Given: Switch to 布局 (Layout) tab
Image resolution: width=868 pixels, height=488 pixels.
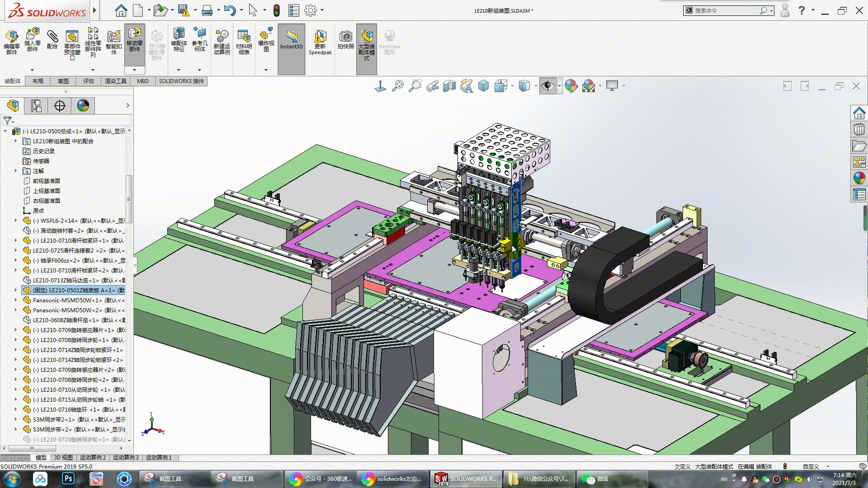Looking at the screenshot, I should pos(38,81).
